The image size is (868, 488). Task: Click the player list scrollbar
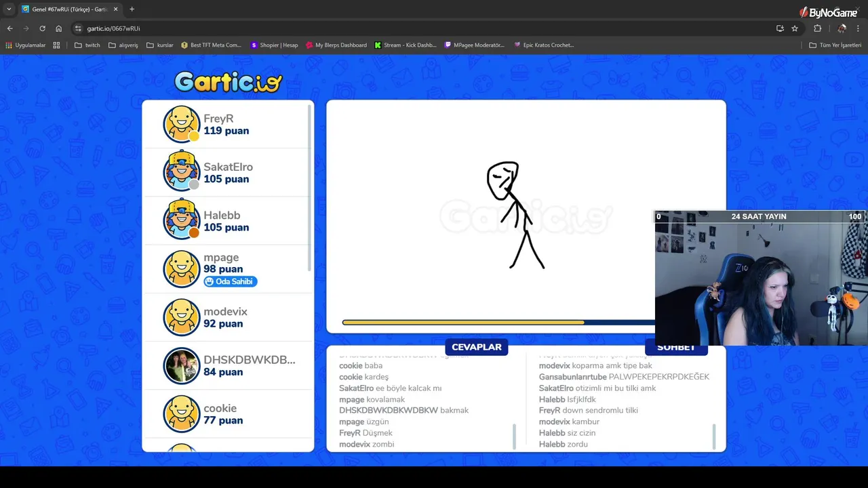click(x=311, y=186)
